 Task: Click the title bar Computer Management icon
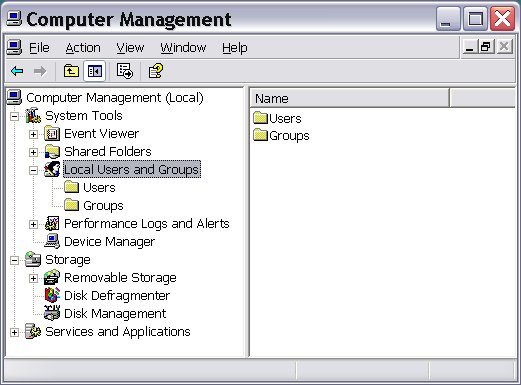click(x=14, y=19)
